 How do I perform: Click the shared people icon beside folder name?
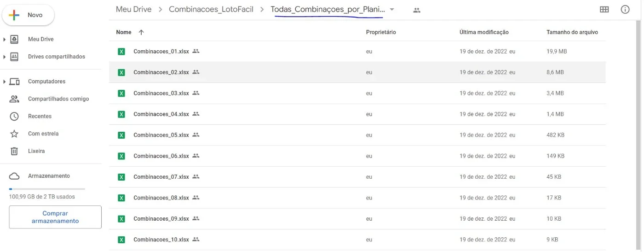pyautogui.click(x=417, y=10)
